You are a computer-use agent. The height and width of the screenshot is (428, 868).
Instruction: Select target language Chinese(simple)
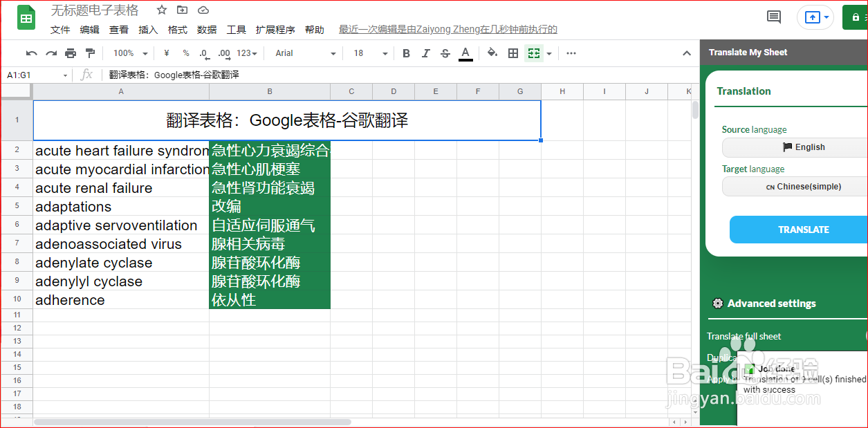795,187
